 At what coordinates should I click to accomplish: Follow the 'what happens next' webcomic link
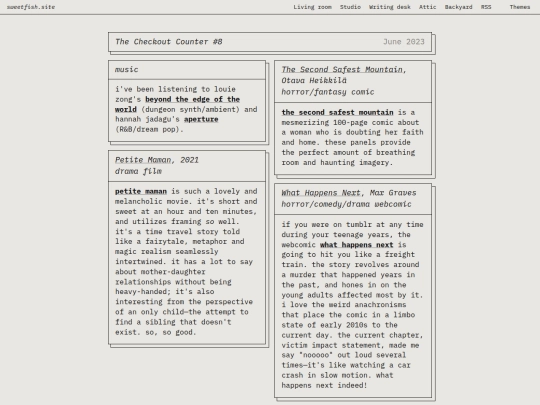pyautogui.click(x=356, y=245)
